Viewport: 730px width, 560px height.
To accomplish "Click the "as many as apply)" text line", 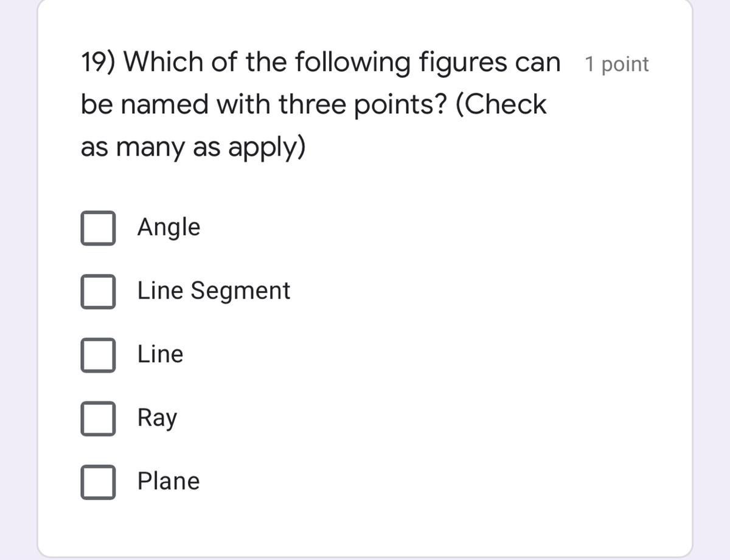I will coord(193,148).
